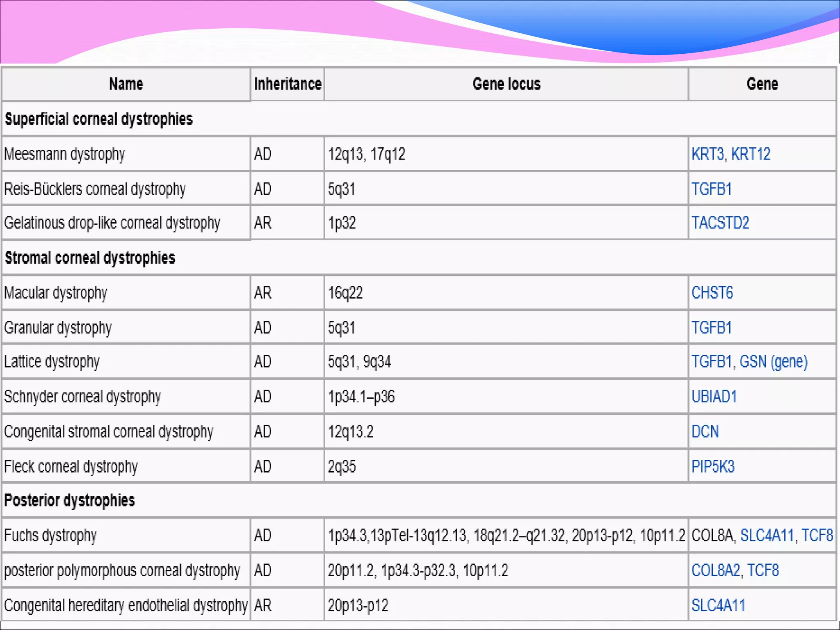This screenshot has height=630, width=840.
Task: Click SLC4A11 link in Congenital hereditary row
Action: [x=718, y=605]
